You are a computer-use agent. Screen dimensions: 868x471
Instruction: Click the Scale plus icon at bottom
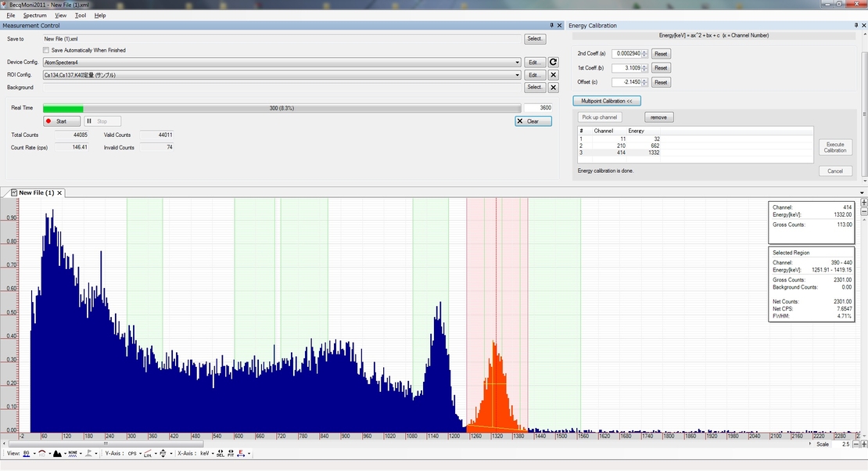863,444
